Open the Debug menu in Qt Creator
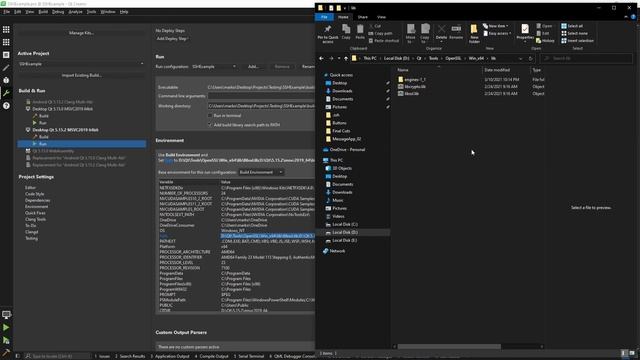The width and height of the screenshot is (640, 360). tap(58, 12)
